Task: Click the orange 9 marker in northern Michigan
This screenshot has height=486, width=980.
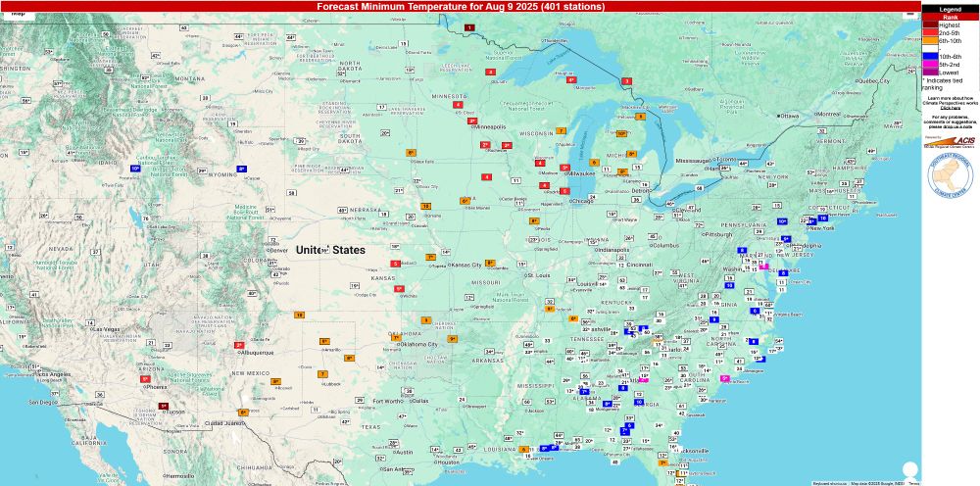Action: pyautogui.click(x=640, y=117)
